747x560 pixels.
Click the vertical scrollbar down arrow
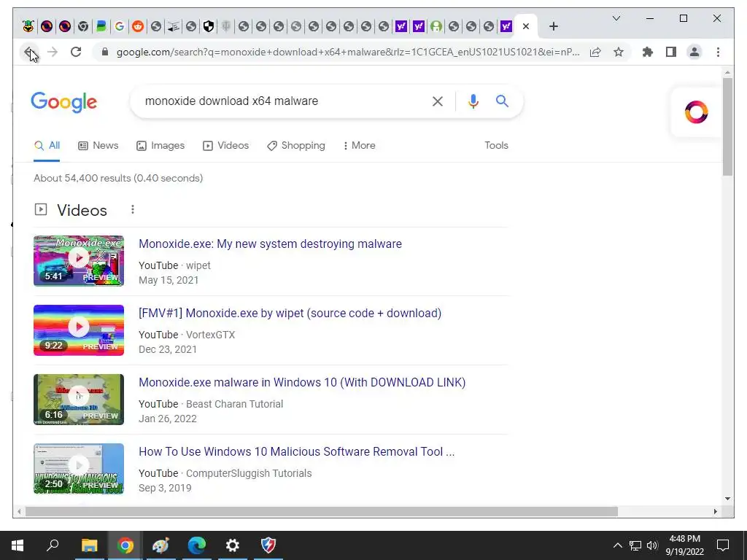tap(727, 499)
